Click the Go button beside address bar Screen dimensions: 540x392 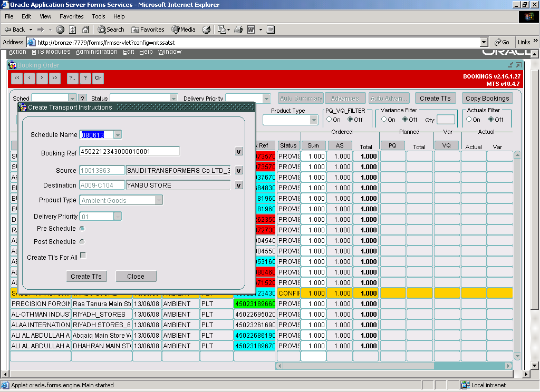[x=502, y=42]
